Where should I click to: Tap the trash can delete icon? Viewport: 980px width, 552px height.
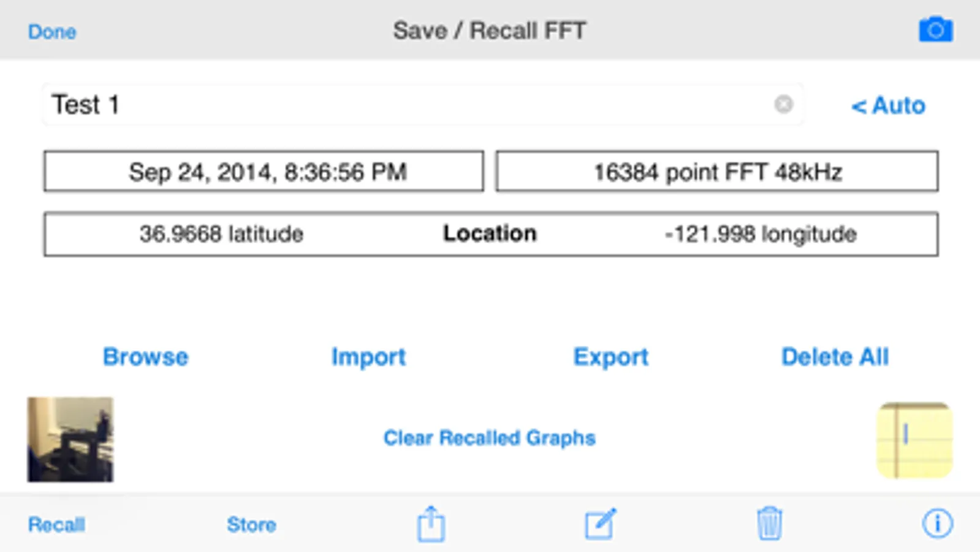[769, 524]
